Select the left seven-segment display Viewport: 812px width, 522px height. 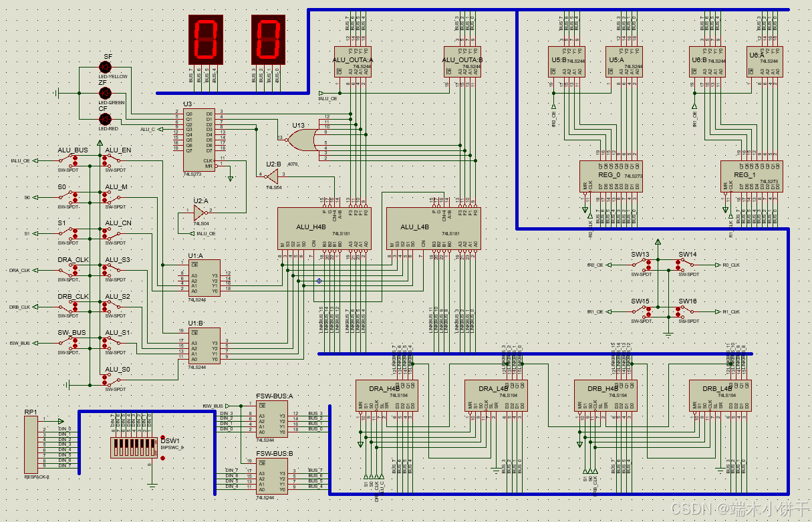205,40
